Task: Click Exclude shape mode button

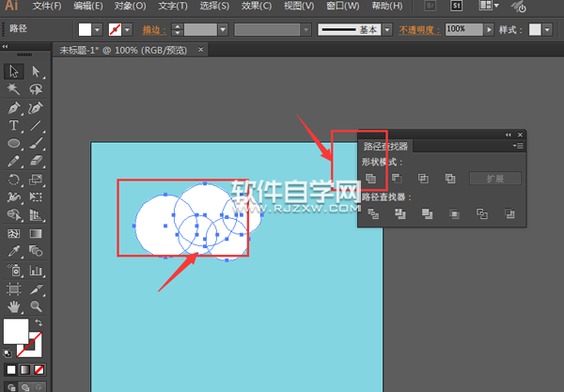Action: pyautogui.click(x=450, y=179)
